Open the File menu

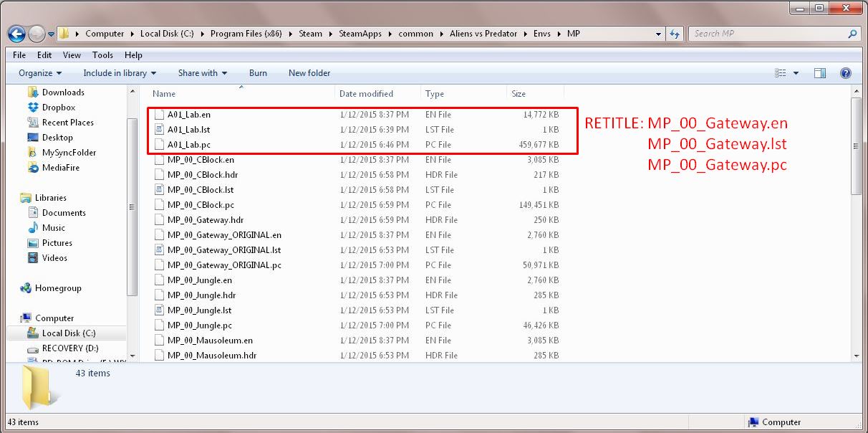click(19, 55)
